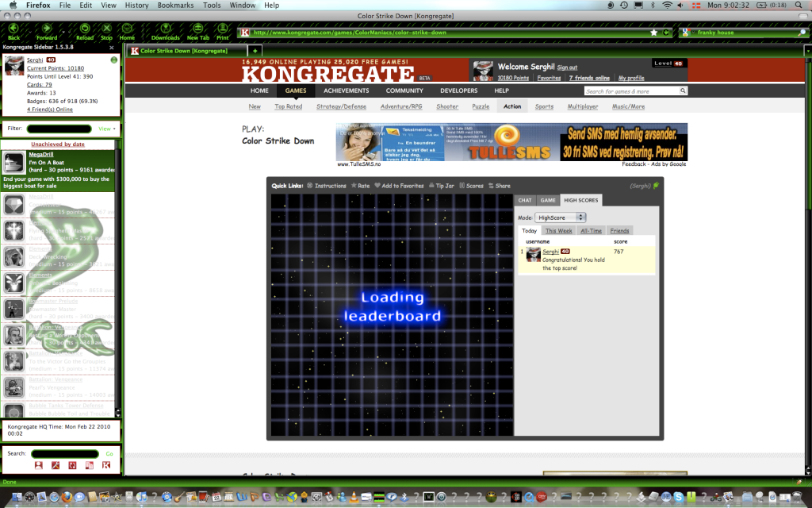Open the ACHIEVEMENTS navigation item

click(x=347, y=90)
